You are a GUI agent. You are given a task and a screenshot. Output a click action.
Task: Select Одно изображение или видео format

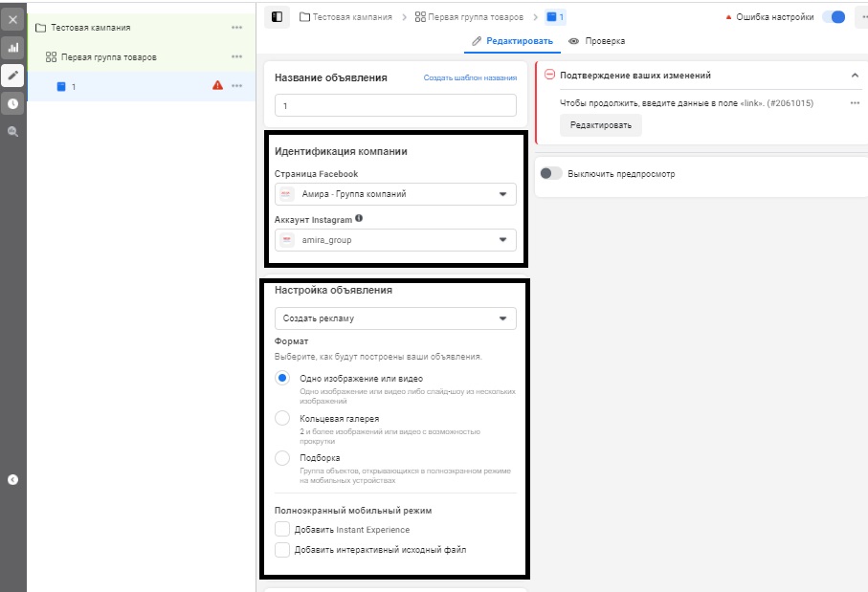click(x=282, y=378)
